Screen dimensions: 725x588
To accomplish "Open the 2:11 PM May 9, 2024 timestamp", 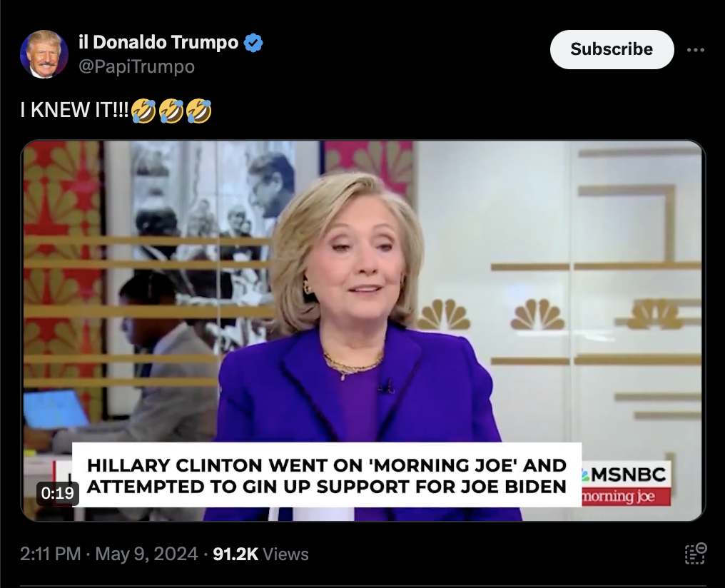I will [109, 554].
